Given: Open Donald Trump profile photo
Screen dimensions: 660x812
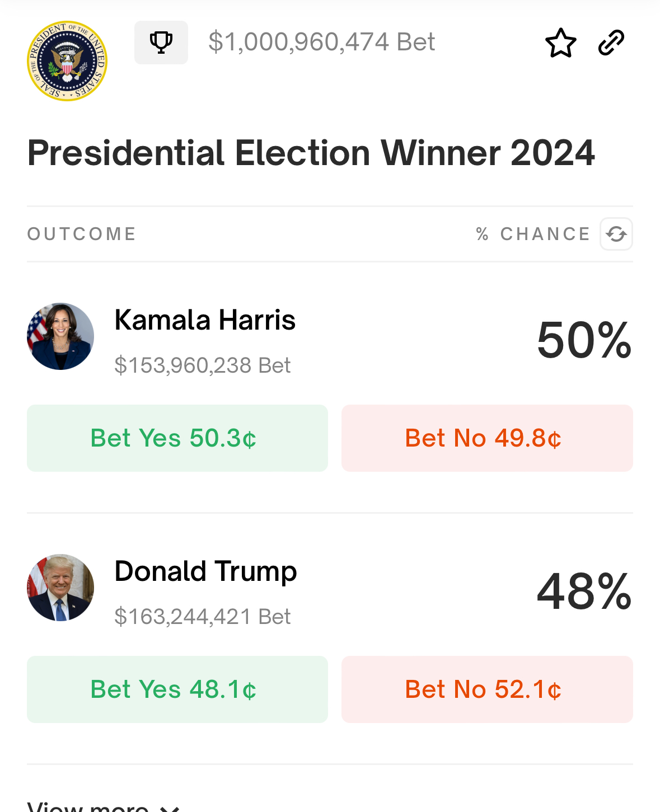Looking at the screenshot, I should pos(60,588).
